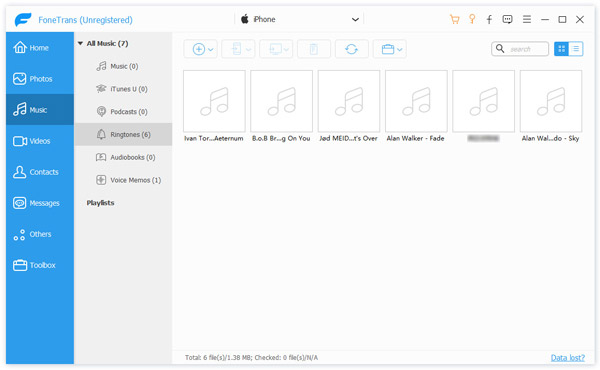Open the Toolbox section

(40, 265)
